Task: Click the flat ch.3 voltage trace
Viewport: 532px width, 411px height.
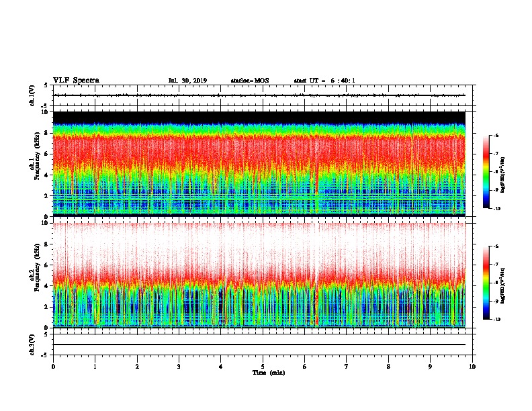Action: [x=259, y=345]
